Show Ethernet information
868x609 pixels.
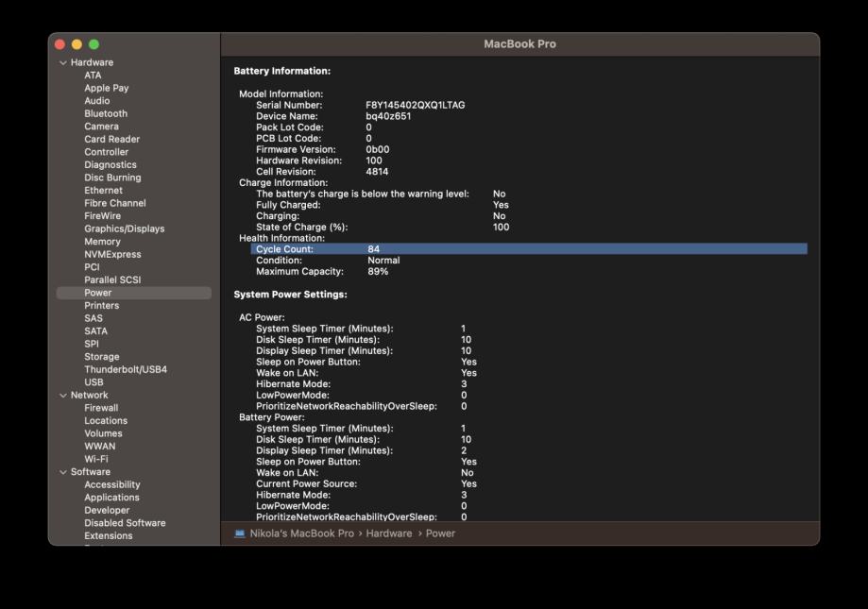[x=104, y=191]
